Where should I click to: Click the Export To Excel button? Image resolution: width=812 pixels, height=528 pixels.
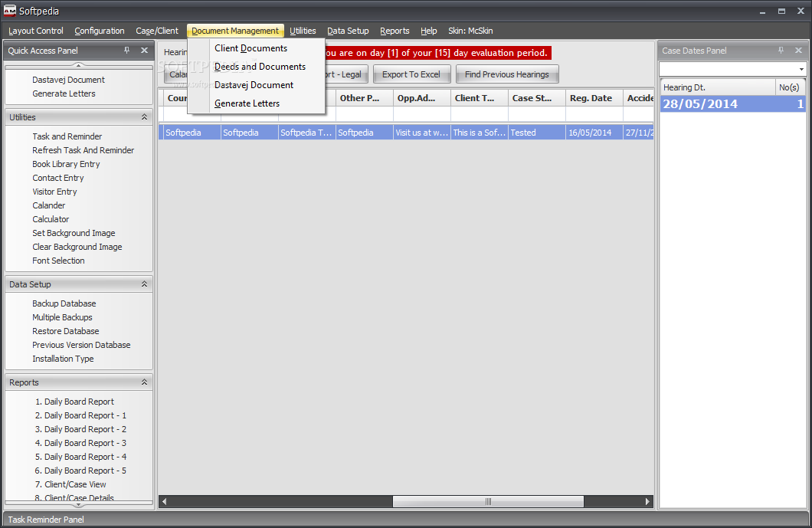tap(411, 74)
